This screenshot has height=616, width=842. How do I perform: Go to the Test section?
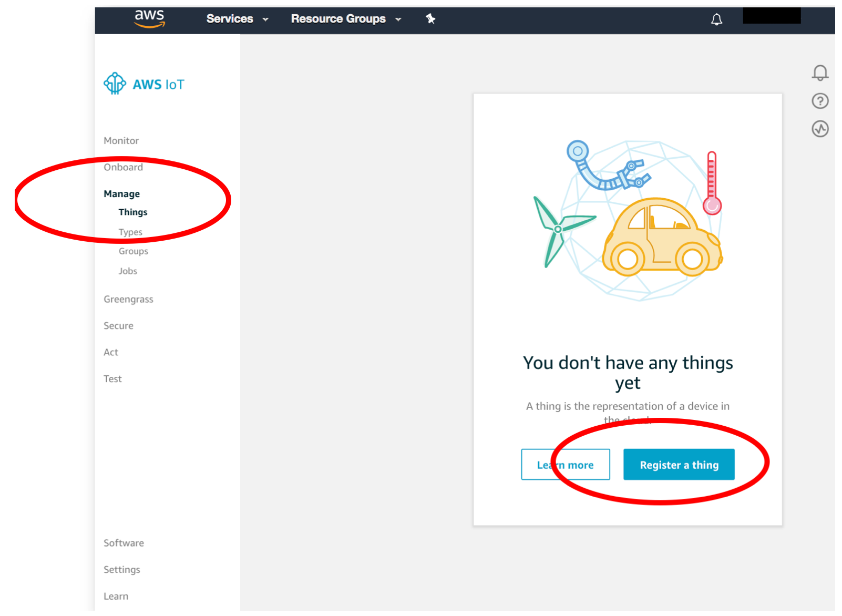pyautogui.click(x=112, y=379)
